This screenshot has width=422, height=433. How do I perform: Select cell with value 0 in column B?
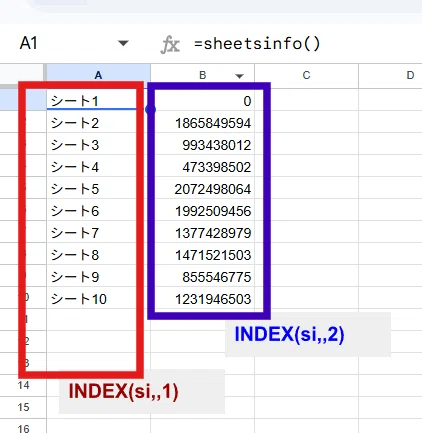(203, 100)
